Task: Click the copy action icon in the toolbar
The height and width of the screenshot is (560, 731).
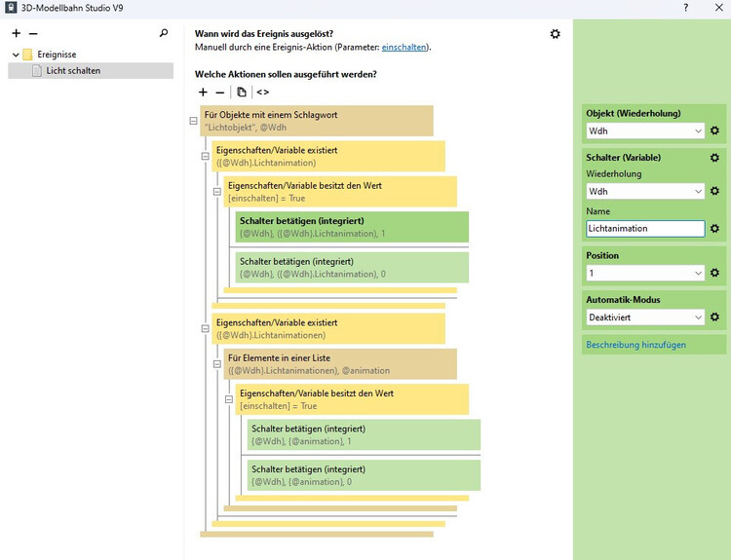Action: point(242,92)
